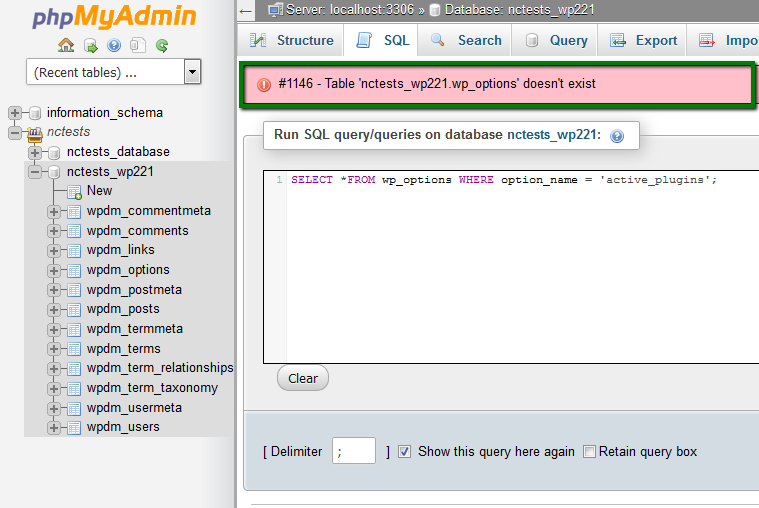Image resolution: width=759 pixels, height=508 pixels.
Task: Click table icon beside wpdm_terms
Action: coord(74,349)
